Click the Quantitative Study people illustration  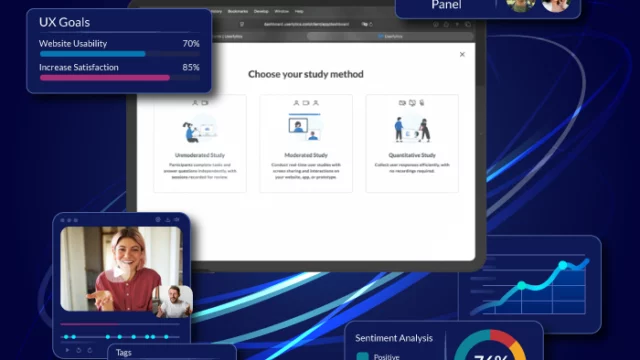(412, 129)
